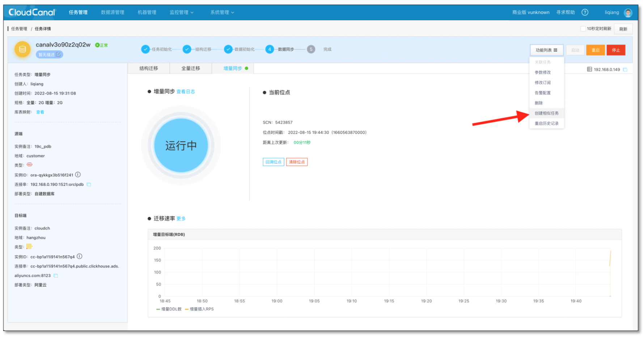Open help via the question mark icon
The width and height of the screenshot is (644, 338).
[585, 12]
